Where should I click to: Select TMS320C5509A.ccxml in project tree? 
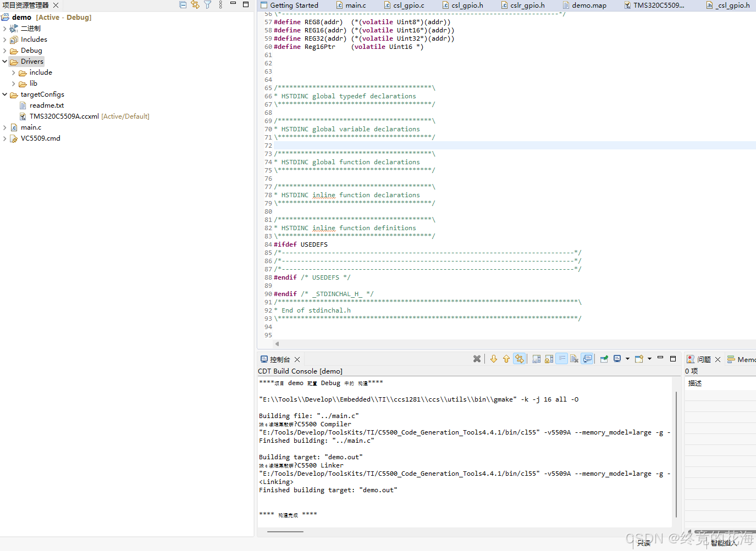pos(64,116)
